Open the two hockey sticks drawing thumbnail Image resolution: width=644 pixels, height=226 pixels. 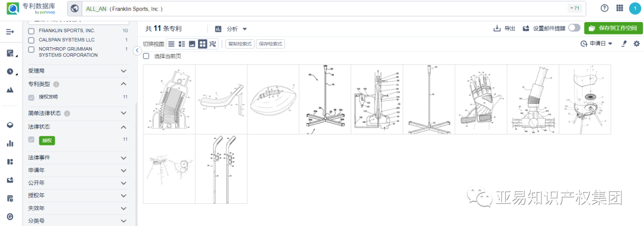click(x=221, y=169)
